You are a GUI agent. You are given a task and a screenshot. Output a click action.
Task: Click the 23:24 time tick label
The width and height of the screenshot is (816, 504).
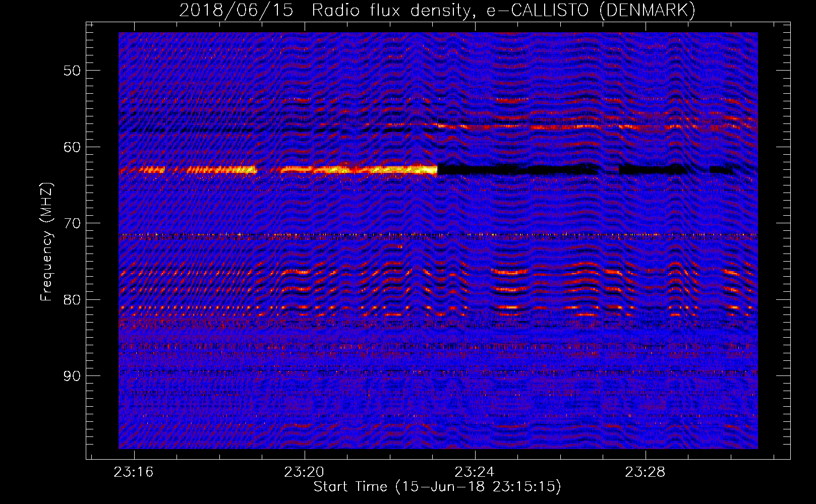[x=475, y=472]
